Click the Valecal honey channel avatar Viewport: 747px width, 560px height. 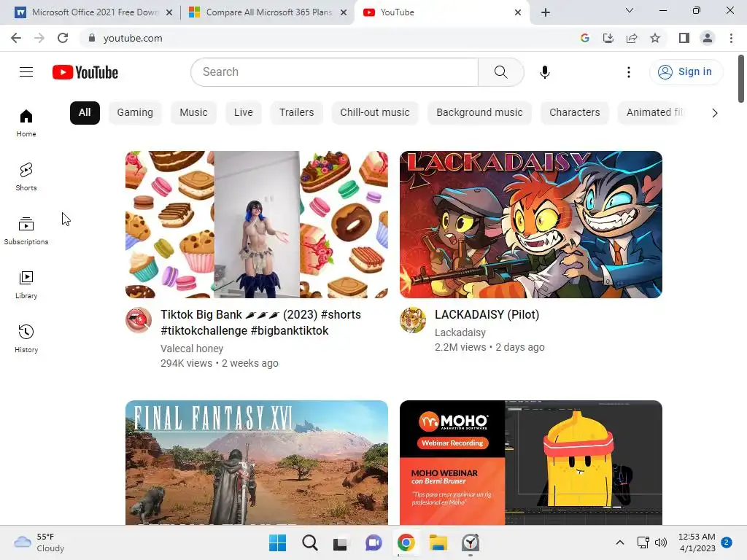139,320
